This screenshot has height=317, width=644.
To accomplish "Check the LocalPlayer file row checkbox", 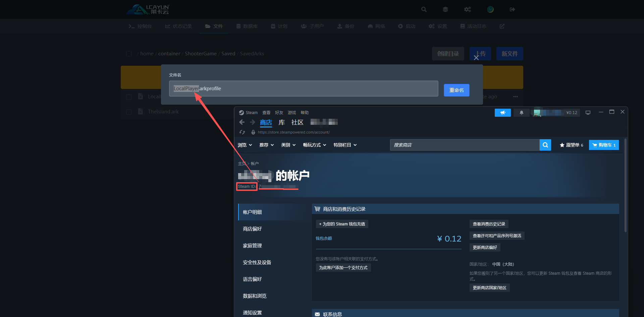I will click(x=129, y=97).
